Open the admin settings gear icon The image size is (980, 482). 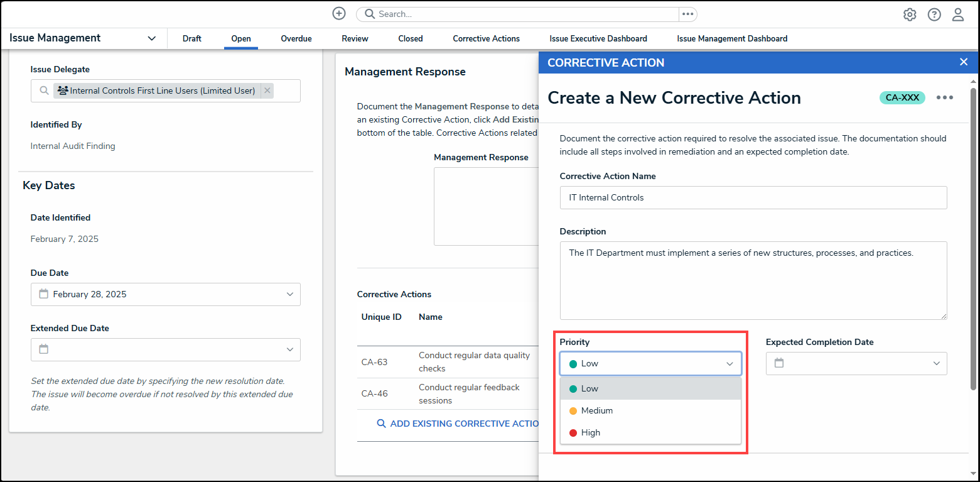[910, 14]
